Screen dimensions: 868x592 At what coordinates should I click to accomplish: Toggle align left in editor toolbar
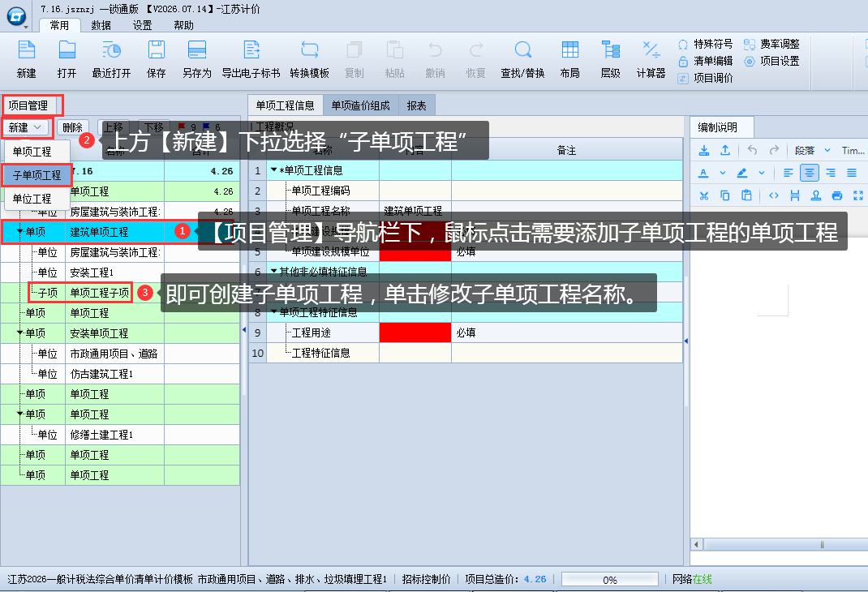[789, 174]
